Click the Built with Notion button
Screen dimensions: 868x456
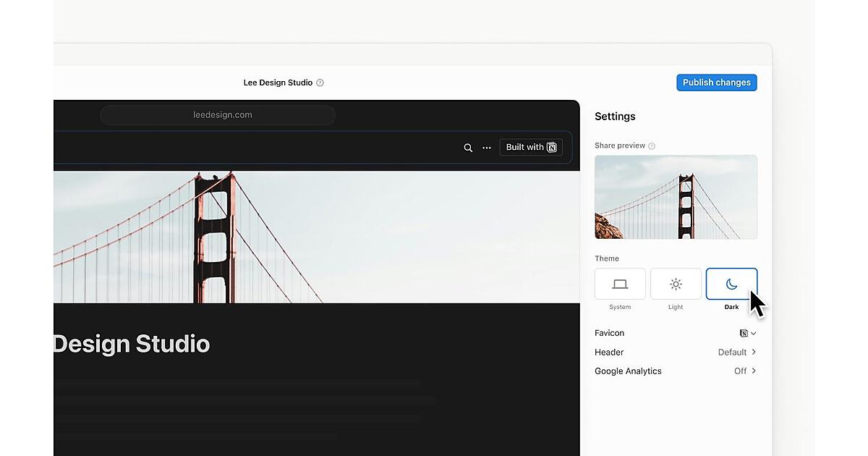point(531,147)
